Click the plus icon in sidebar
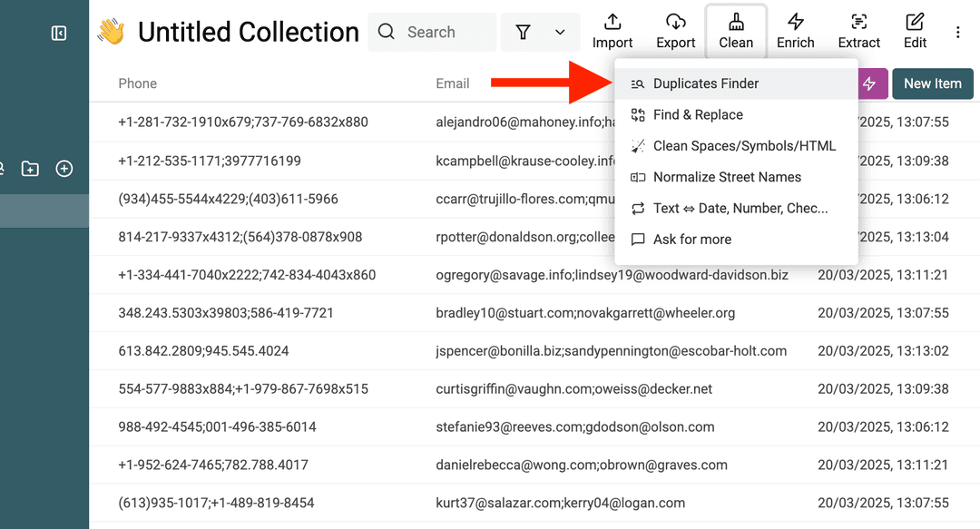This screenshot has width=980, height=529. [x=64, y=168]
